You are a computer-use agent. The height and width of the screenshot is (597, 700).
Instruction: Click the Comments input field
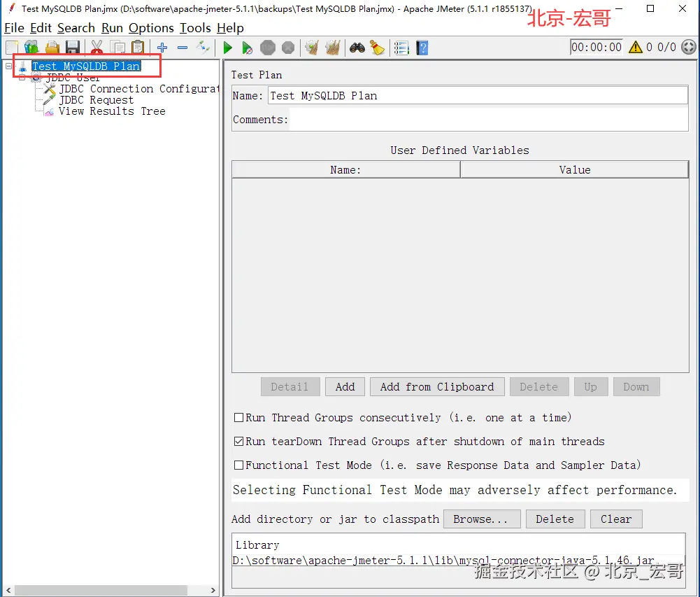[489, 120]
